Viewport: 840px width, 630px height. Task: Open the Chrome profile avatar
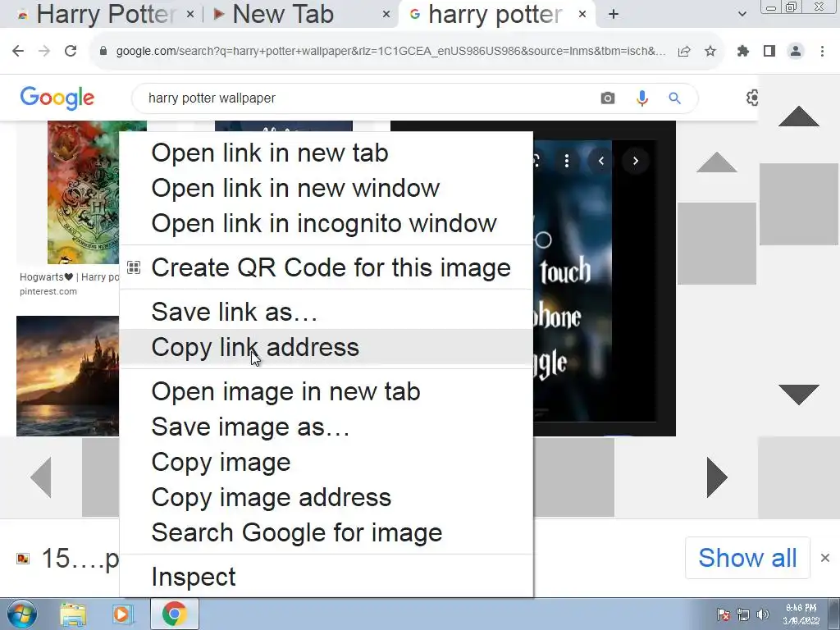coord(796,52)
